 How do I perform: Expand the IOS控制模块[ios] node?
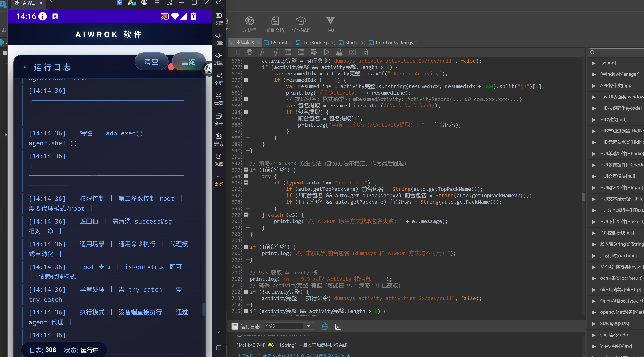[594, 233]
